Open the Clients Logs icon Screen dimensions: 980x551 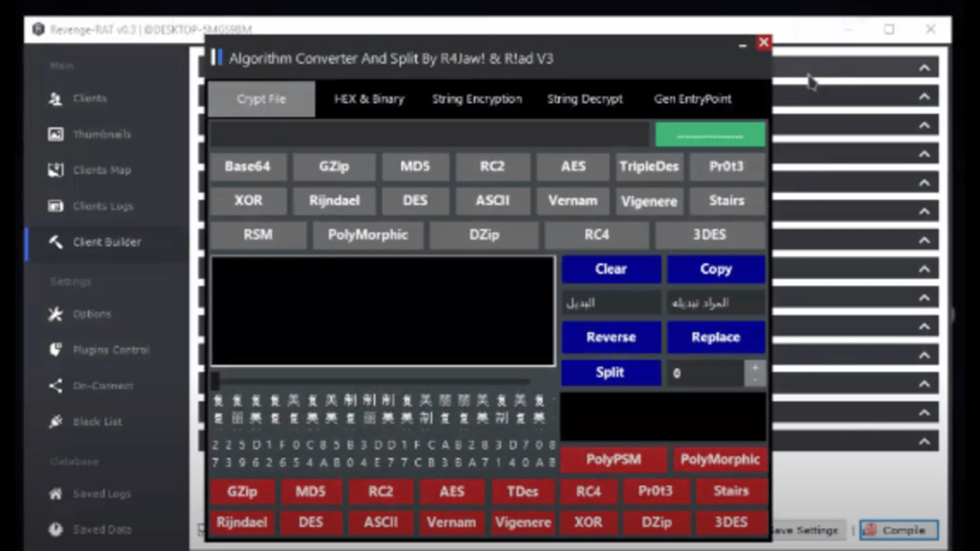click(x=56, y=207)
